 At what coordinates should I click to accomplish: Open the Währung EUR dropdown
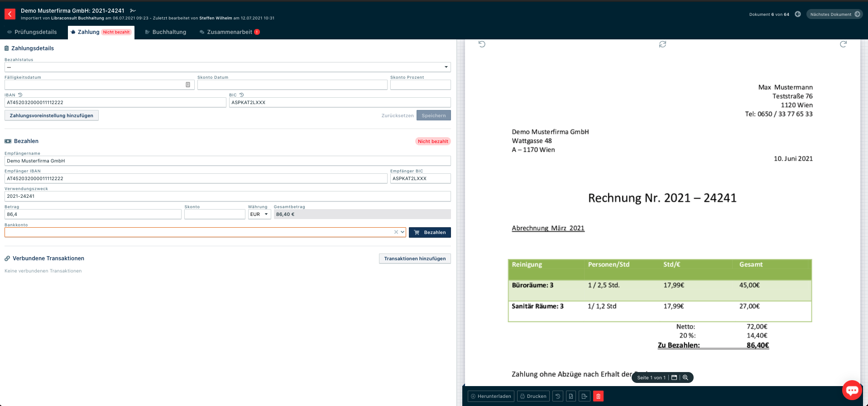259,215
